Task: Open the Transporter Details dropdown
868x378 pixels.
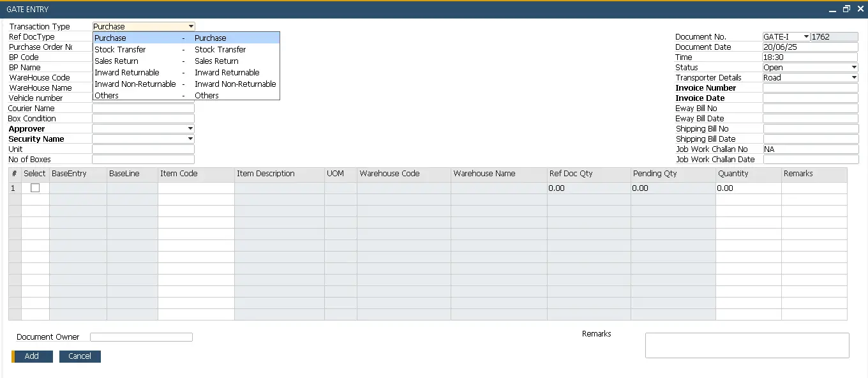Action: 854,78
